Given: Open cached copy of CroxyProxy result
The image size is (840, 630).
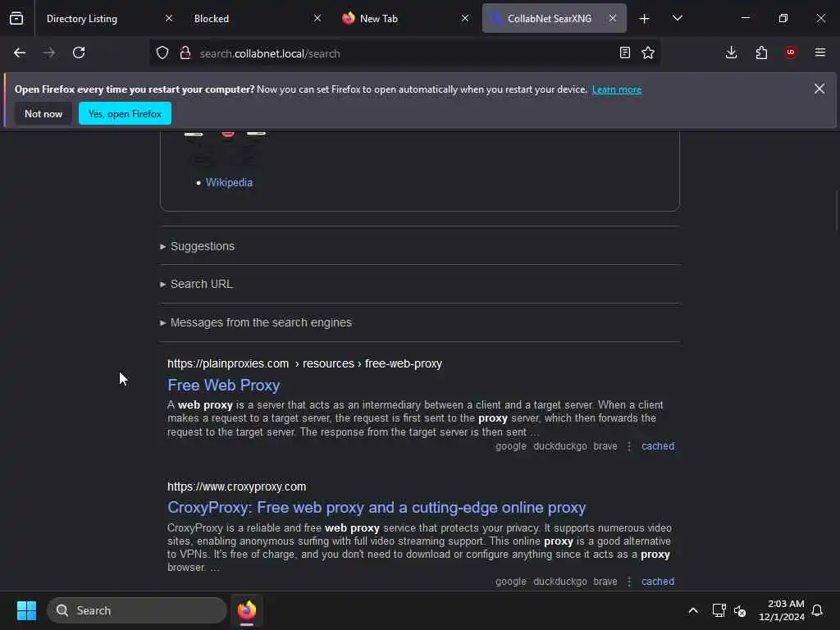Looking at the screenshot, I should (x=658, y=582).
